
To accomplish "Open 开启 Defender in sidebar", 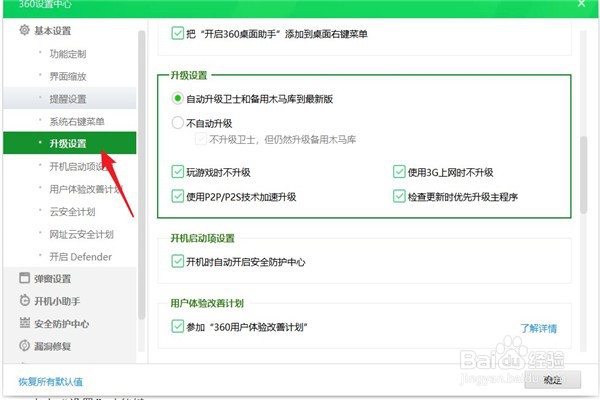I will [70, 256].
